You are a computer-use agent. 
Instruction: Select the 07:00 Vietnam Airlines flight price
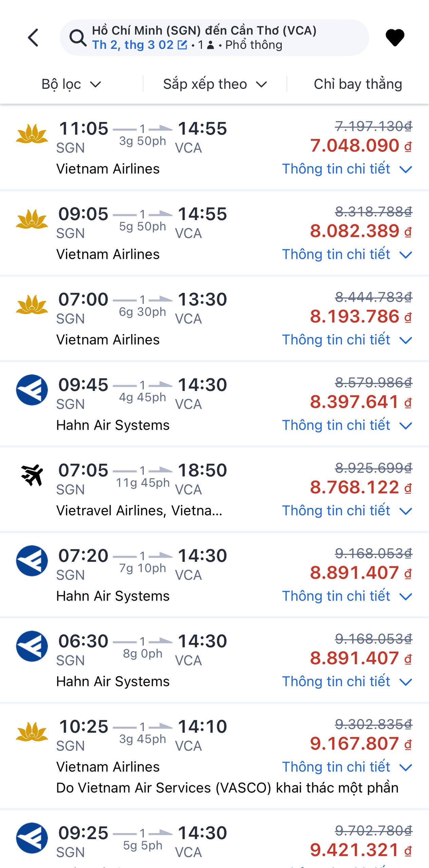click(x=355, y=317)
